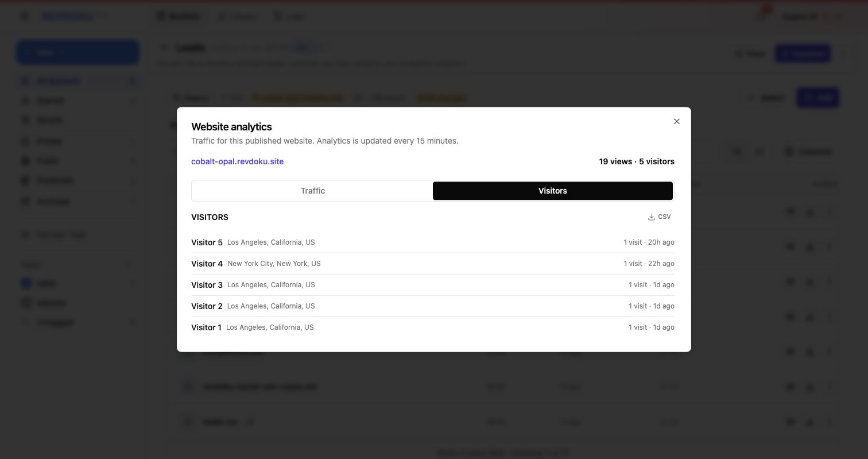Open the cobalt-opal.revdoku.site link
868x459 pixels.
click(x=238, y=161)
